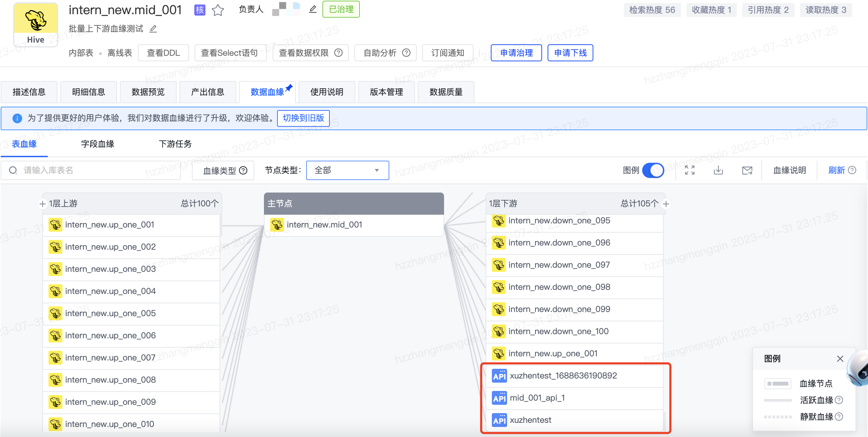This screenshot has width=868, height=437.
Task: Click API icon of mid_001_api_1
Action: (x=499, y=398)
